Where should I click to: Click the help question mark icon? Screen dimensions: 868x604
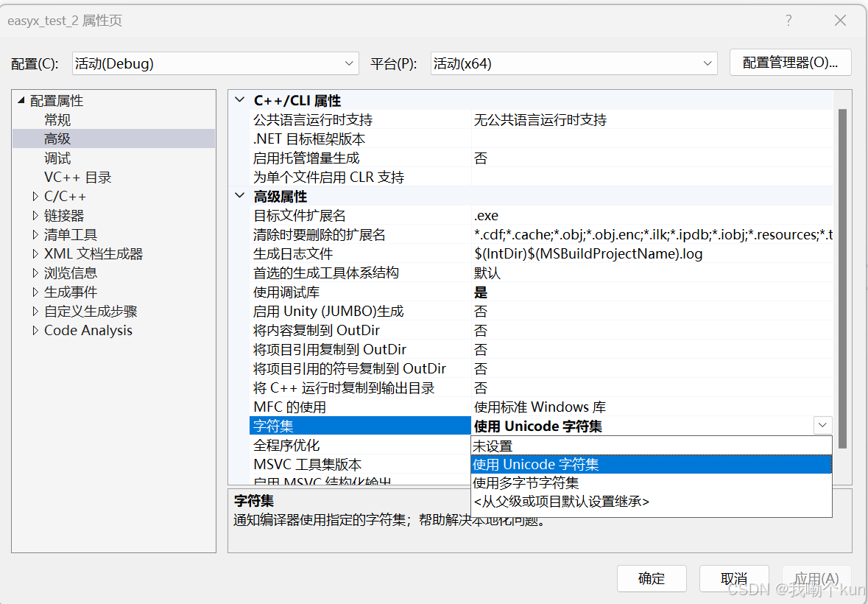pos(788,21)
